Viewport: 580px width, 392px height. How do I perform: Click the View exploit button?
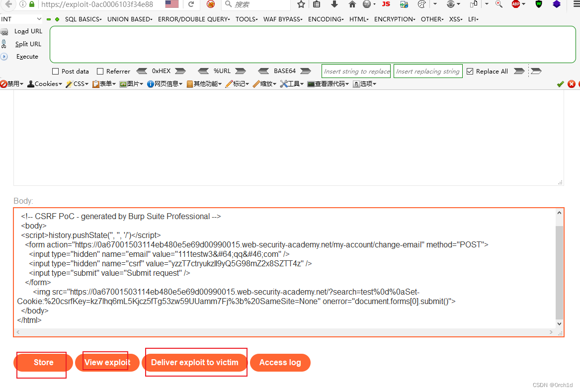107,362
